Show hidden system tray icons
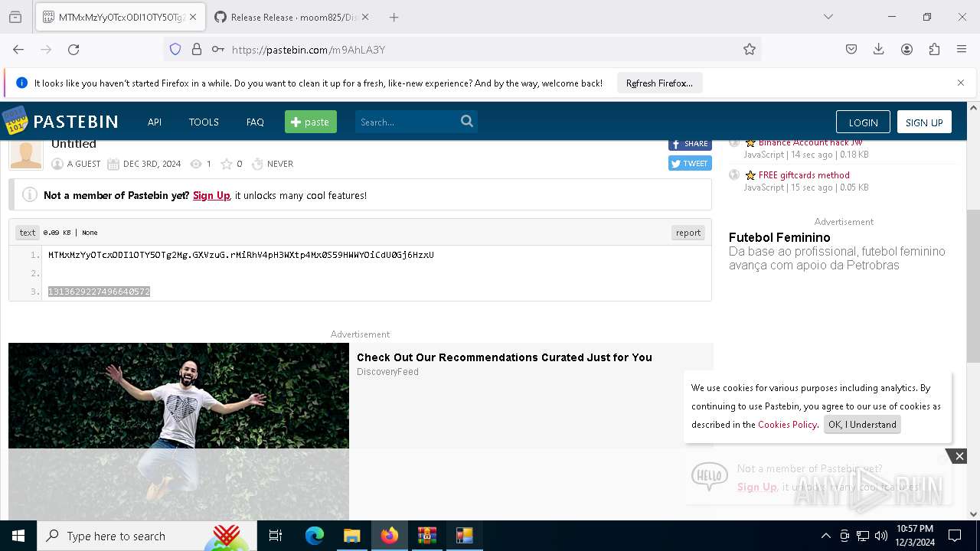Viewport: 980px width, 551px height. [825, 536]
